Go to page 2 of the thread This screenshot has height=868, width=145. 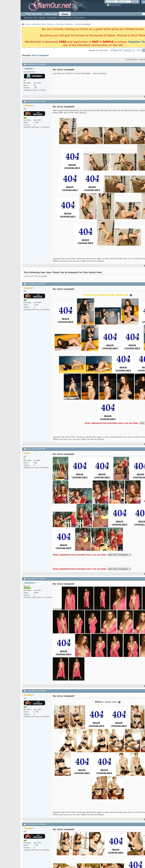pyautogui.click(x=138, y=50)
